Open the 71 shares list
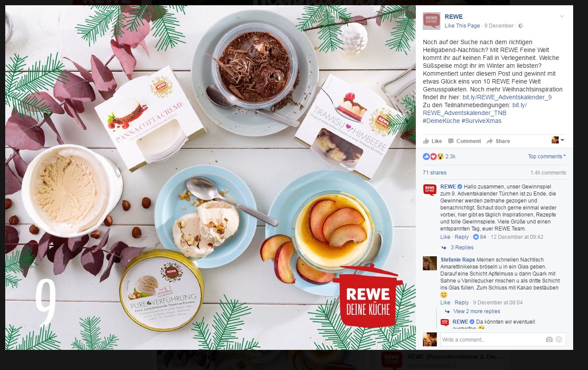The width and height of the screenshot is (588, 370). (435, 173)
